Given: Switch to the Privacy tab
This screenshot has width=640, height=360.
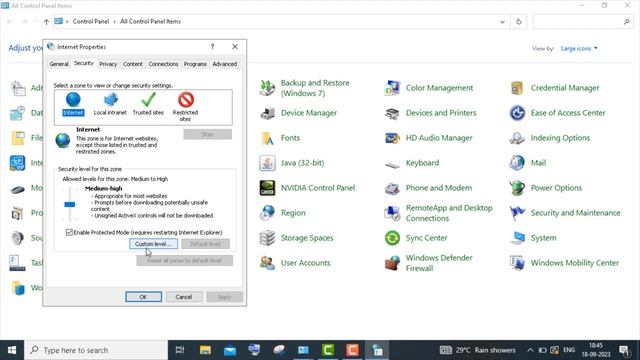Looking at the screenshot, I should click(x=108, y=64).
